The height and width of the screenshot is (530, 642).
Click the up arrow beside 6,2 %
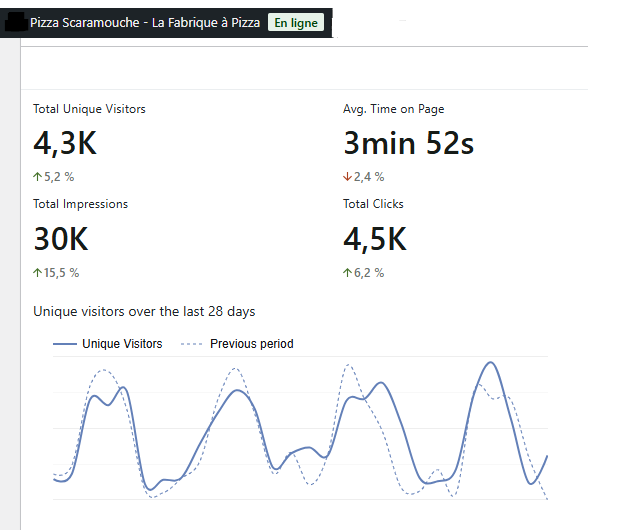tap(347, 272)
